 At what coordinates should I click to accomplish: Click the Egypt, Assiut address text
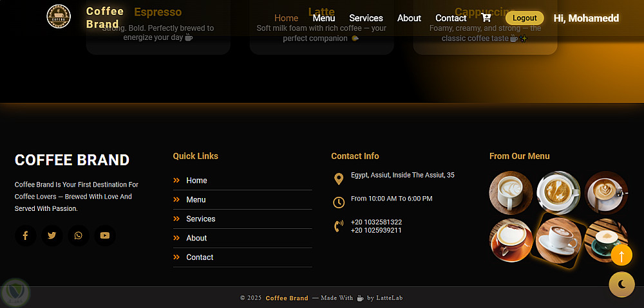tap(402, 175)
